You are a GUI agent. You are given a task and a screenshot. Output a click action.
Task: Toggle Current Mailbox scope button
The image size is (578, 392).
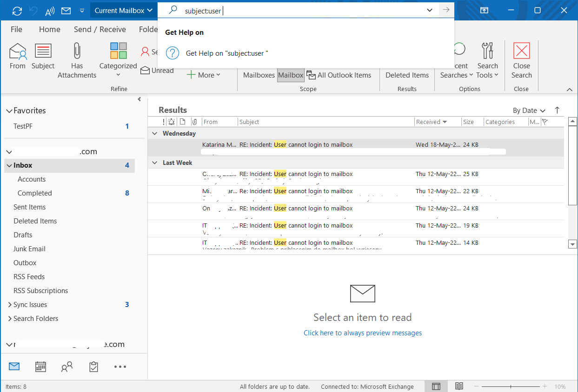point(291,75)
